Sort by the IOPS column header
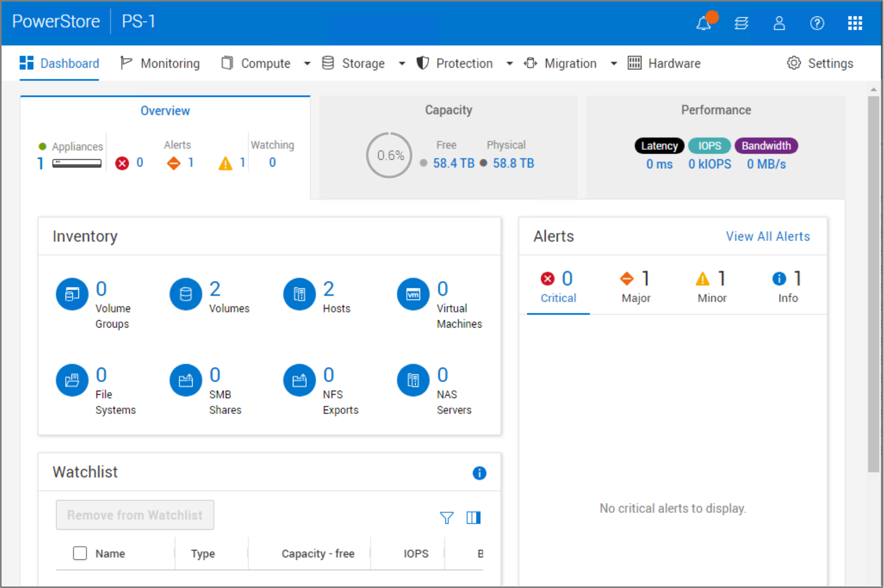Viewport: 884px width, 588px height. [416, 554]
